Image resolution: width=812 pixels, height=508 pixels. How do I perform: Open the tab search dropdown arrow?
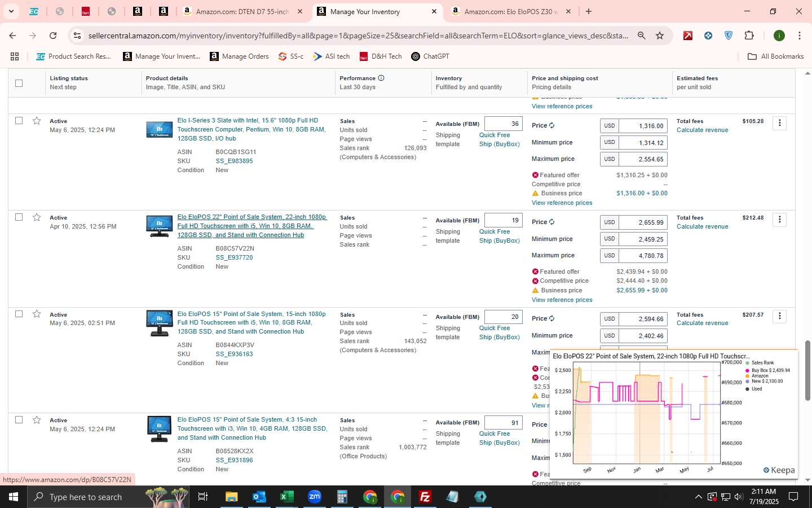pyautogui.click(x=11, y=11)
